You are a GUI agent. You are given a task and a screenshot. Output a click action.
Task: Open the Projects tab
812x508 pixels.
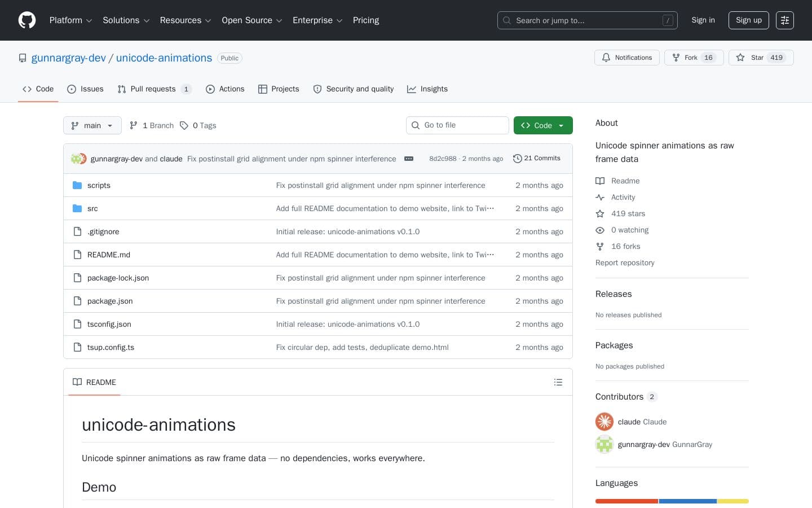point(279,89)
